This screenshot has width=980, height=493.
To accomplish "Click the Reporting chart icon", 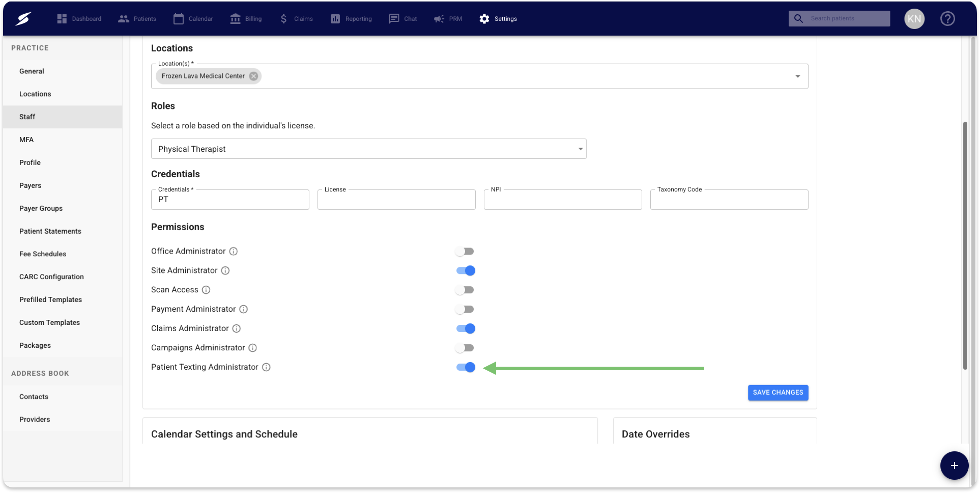I will click(x=335, y=19).
